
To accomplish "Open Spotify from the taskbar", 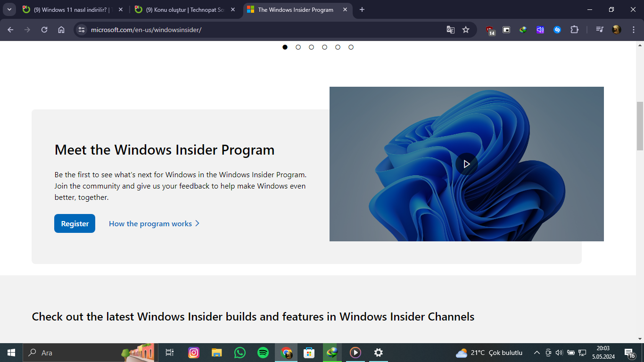I will (263, 353).
